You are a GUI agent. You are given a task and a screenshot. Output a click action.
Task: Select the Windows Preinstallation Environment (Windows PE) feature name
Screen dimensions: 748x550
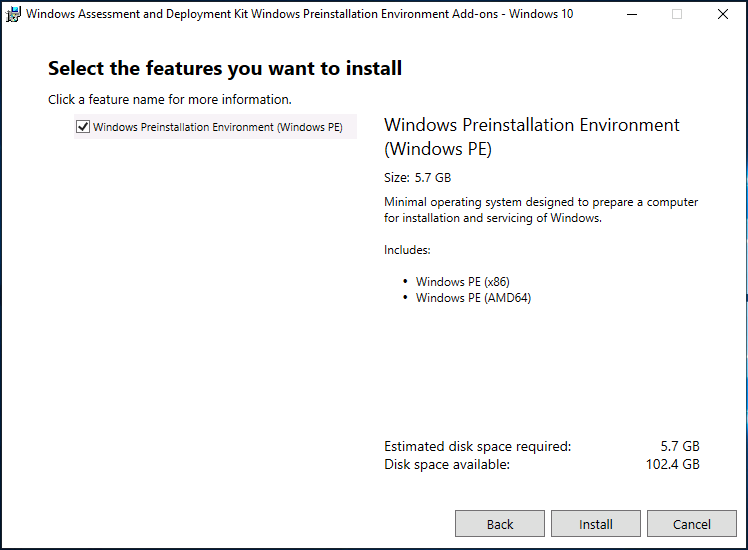[218, 127]
